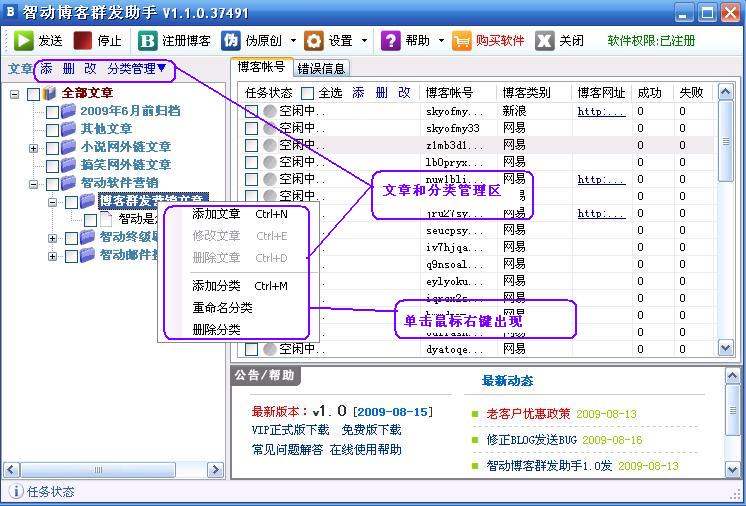Image resolution: width=746 pixels, height=506 pixels.
Task: Expand the 小说网外链文章 tree node
Action: point(33,148)
